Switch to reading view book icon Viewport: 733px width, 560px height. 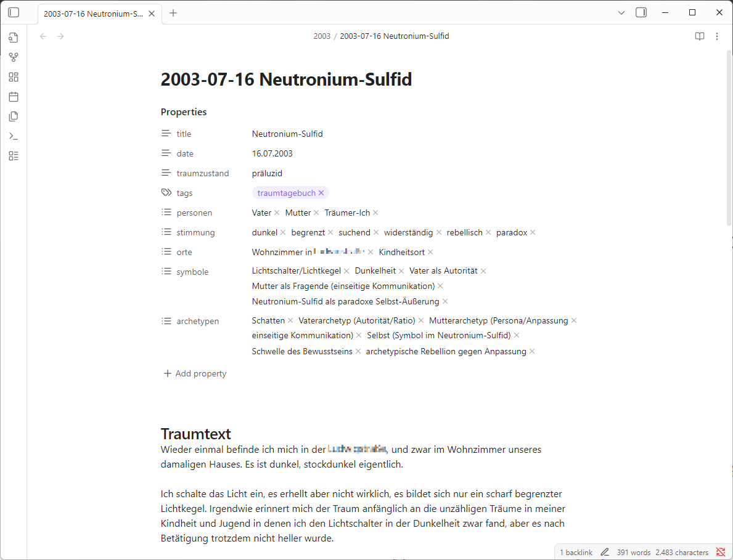click(x=699, y=36)
